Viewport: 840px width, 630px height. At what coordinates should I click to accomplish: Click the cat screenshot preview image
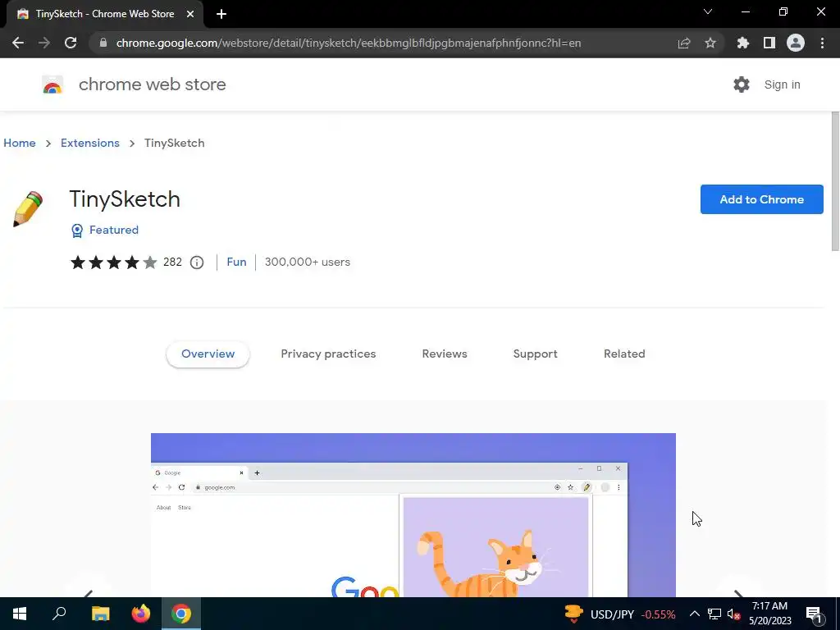pyautogui.click(x=413, y=515)
